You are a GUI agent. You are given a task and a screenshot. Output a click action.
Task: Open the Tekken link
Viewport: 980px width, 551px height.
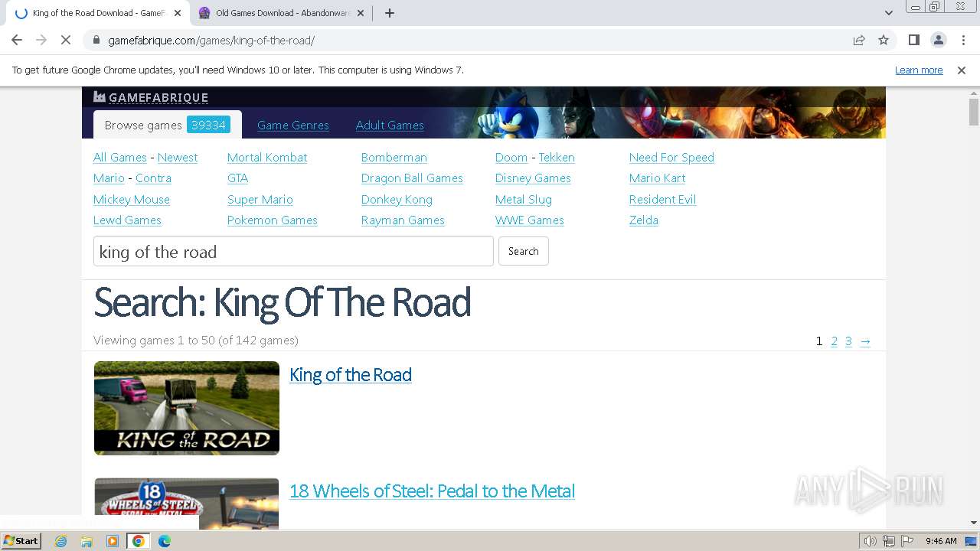[557, 157]
